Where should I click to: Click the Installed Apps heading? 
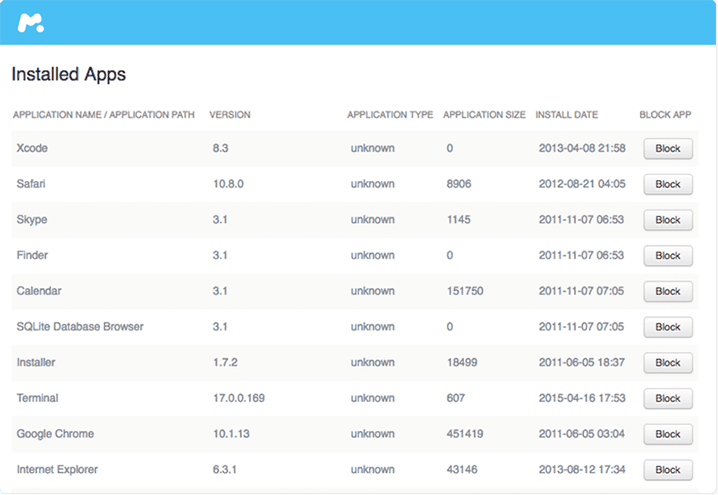tap(69, 74)
